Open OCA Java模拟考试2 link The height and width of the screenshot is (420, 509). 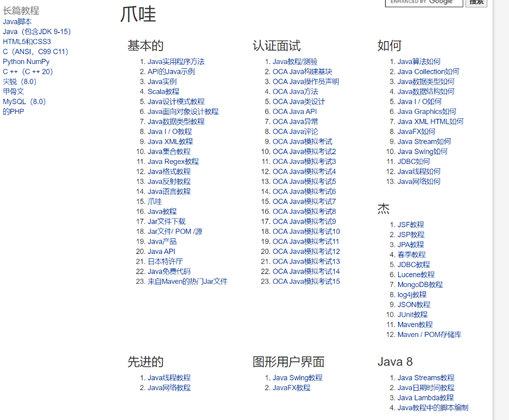[304, 152]
